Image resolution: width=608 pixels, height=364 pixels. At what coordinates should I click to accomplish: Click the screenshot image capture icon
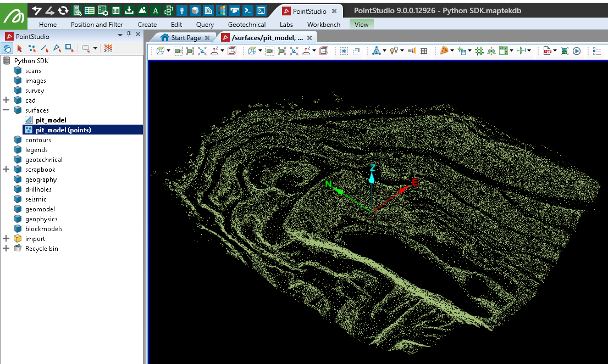click(x=565, y=51)
